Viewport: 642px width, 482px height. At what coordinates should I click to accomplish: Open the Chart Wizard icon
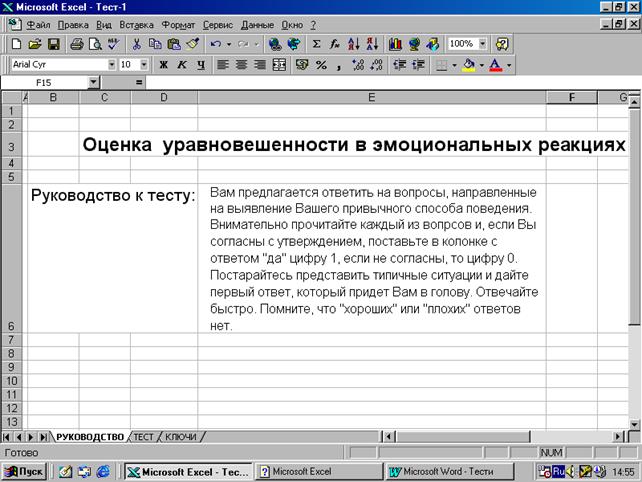393,44
